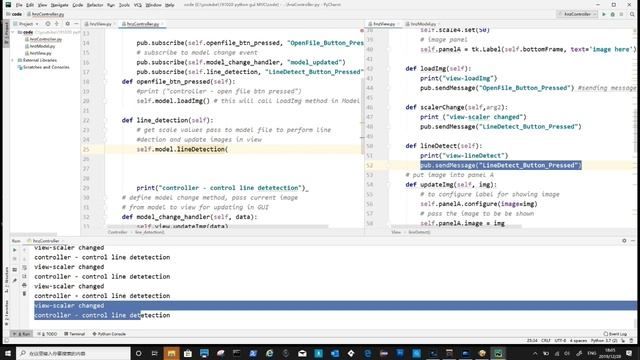
Task: Click the Python 3.7 interpreter selector
Action: [604, 340]
